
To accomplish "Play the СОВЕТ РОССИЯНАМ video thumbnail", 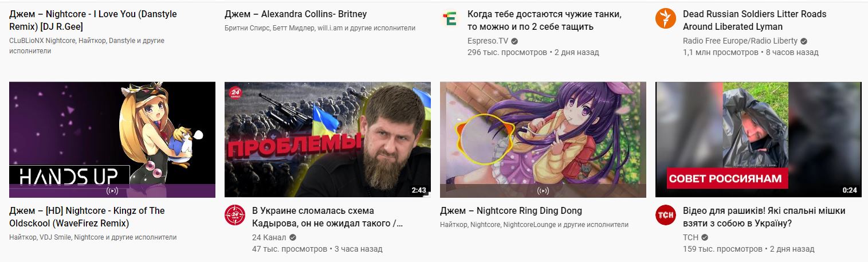I will point(759,140).
